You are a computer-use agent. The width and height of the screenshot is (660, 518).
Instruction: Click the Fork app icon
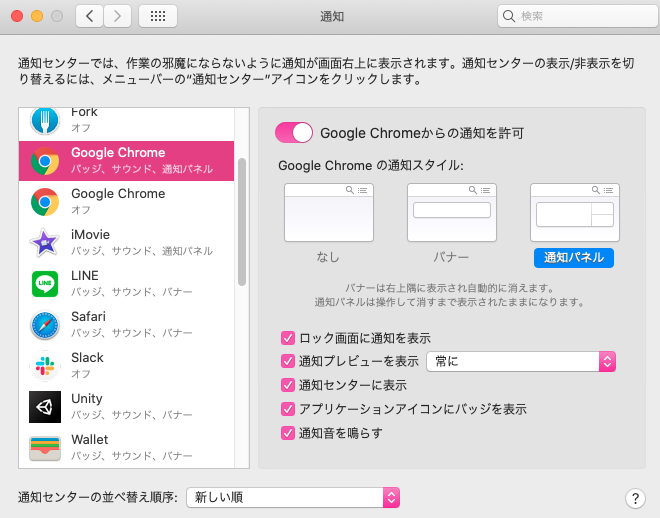coord(45,121)
